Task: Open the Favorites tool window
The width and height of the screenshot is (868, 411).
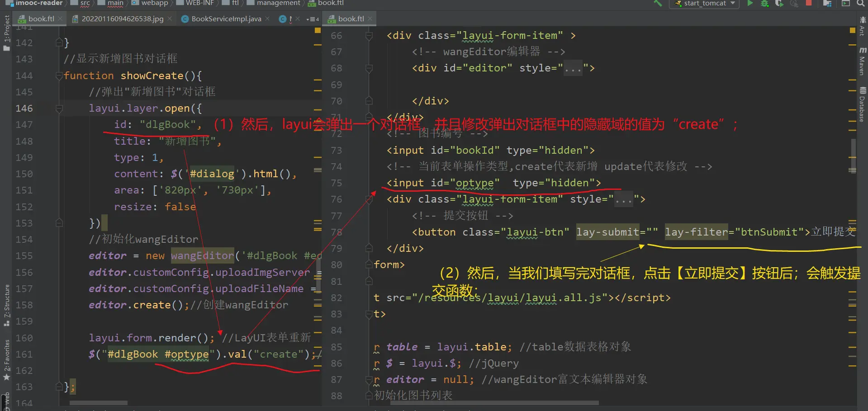Action: point(6,360)
